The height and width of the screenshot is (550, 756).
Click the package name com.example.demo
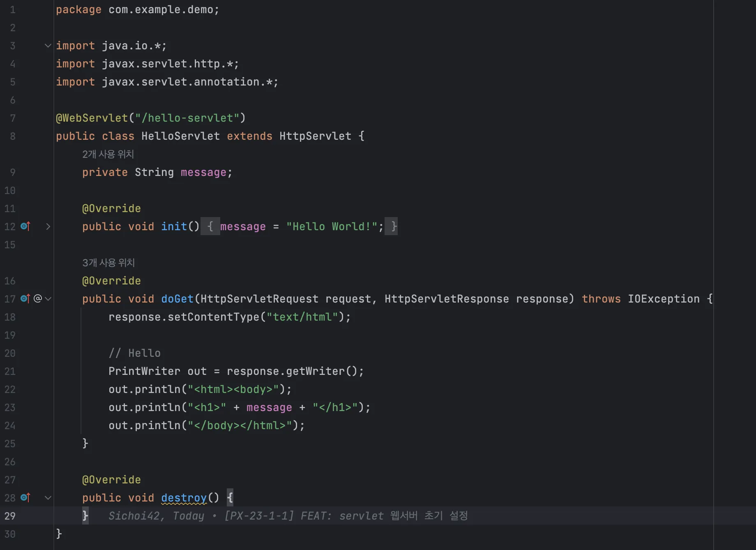pos(161,9)
